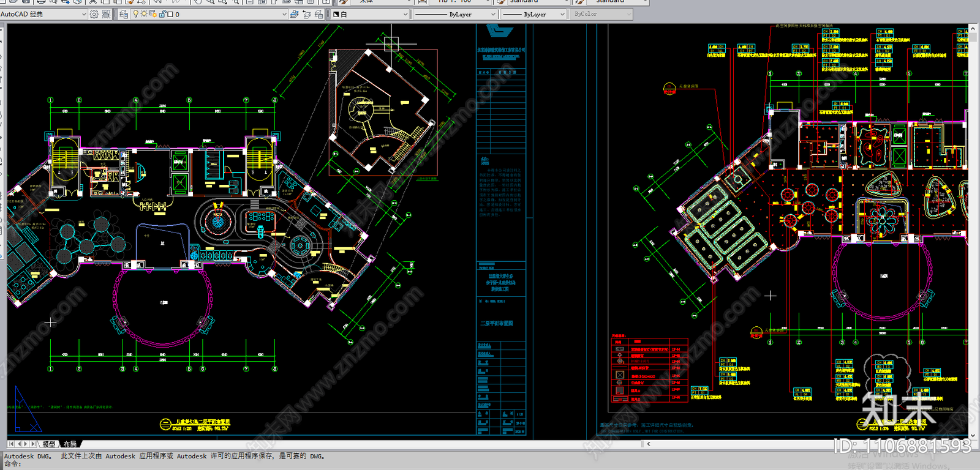Open the Layer Properties Manager icon
The width and height of the screenshot is (980, 470).
pos(124,14)
